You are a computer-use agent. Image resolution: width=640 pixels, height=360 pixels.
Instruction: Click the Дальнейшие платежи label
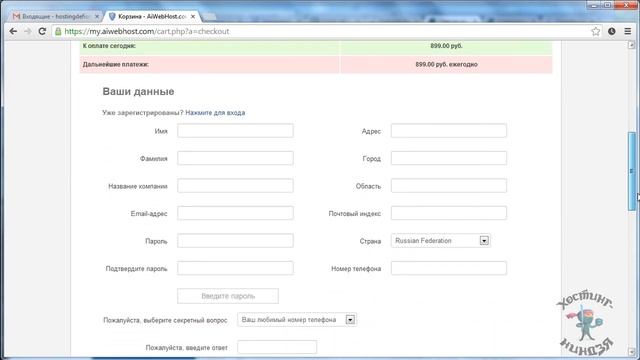click(116, 64)
